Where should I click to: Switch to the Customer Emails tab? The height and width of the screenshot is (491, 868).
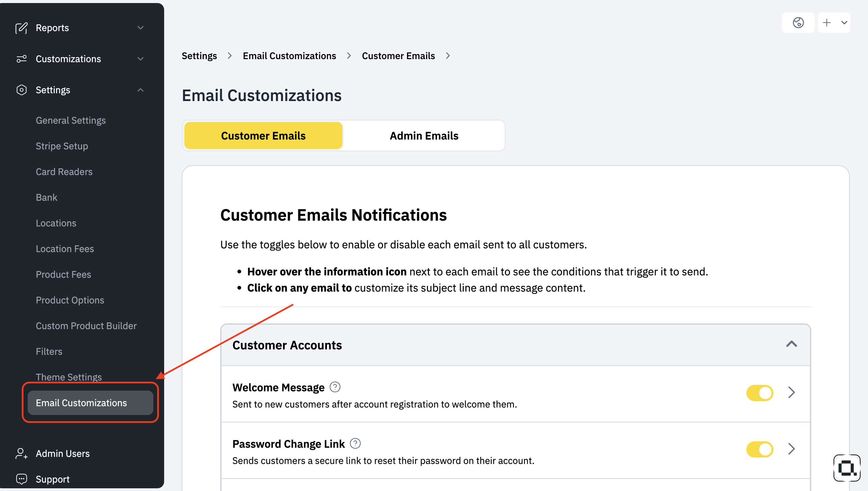click(263, 136)
